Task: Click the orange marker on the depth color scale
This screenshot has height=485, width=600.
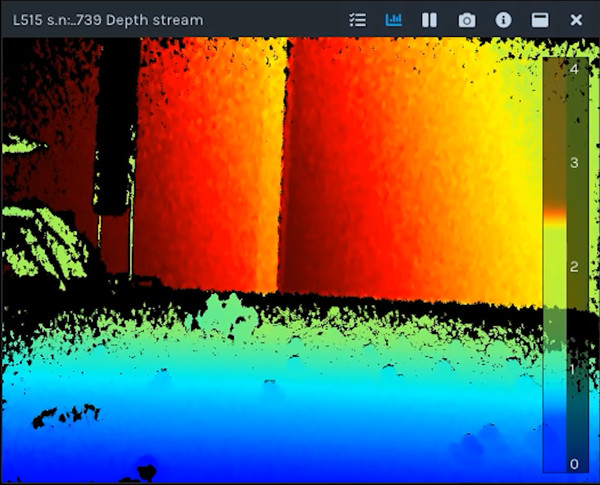Action: coord(553,214)
